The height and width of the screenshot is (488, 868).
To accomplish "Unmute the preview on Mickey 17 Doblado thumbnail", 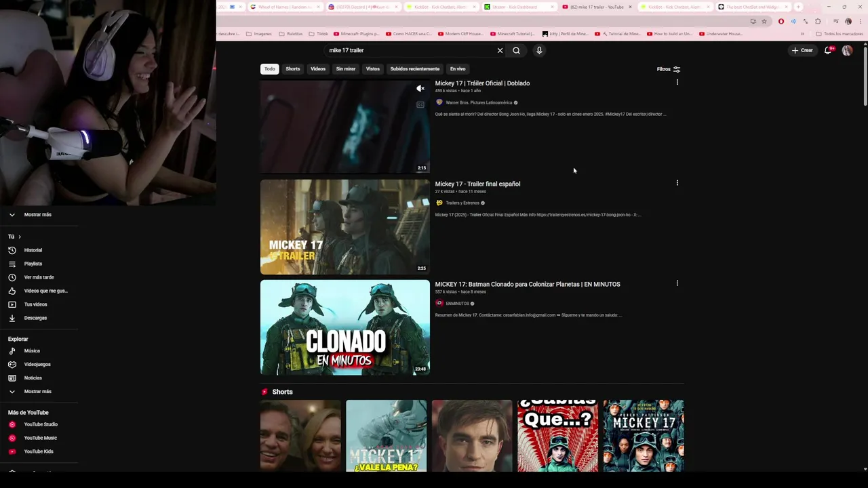I will [x=420, y=89].
